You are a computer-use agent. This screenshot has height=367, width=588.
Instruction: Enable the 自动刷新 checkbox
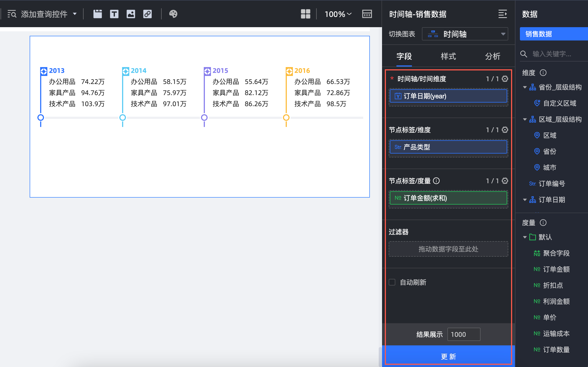tap(392, 282)
